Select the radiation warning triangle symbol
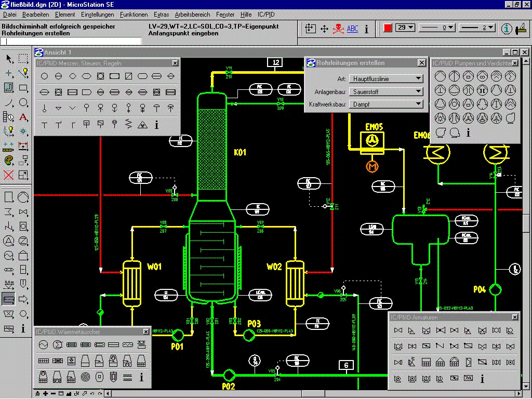Image resolution: width=532 pixels, height=399 pixels. pyautogui.click(x=142, y=125)
